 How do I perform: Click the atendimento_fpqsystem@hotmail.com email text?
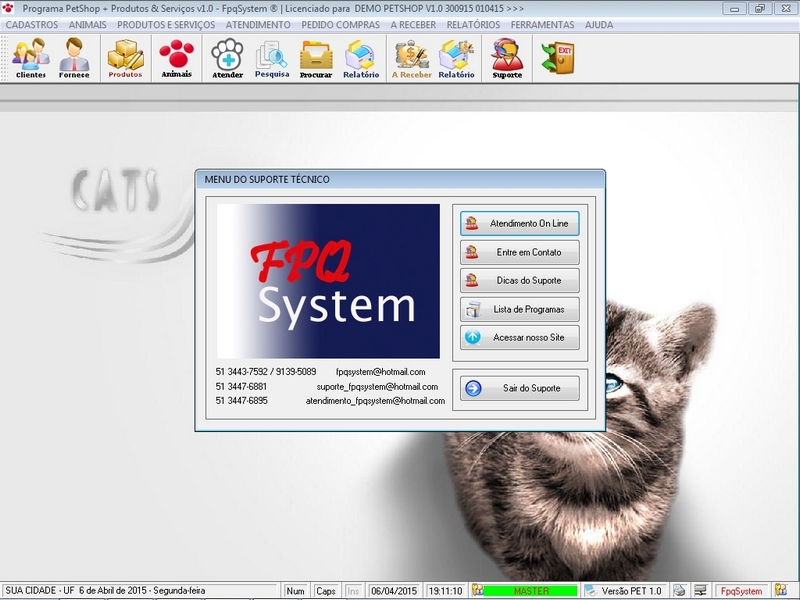click(375, 401)
